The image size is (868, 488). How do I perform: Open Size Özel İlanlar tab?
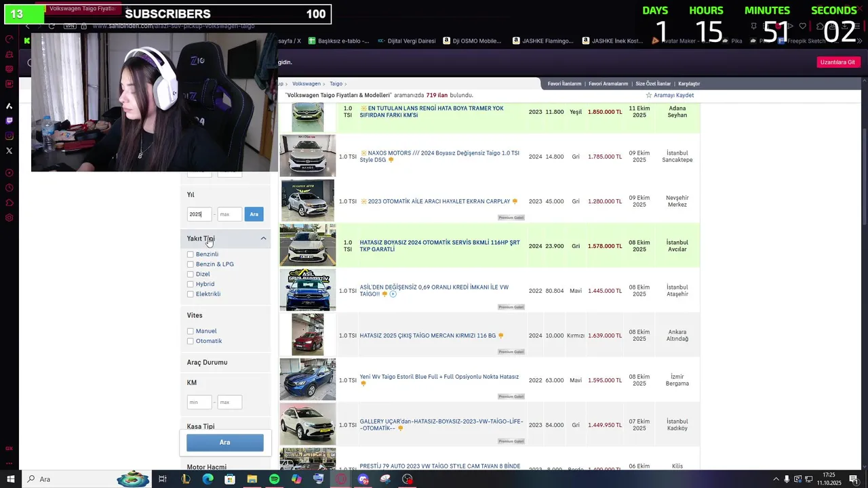(x=653, y=84)
